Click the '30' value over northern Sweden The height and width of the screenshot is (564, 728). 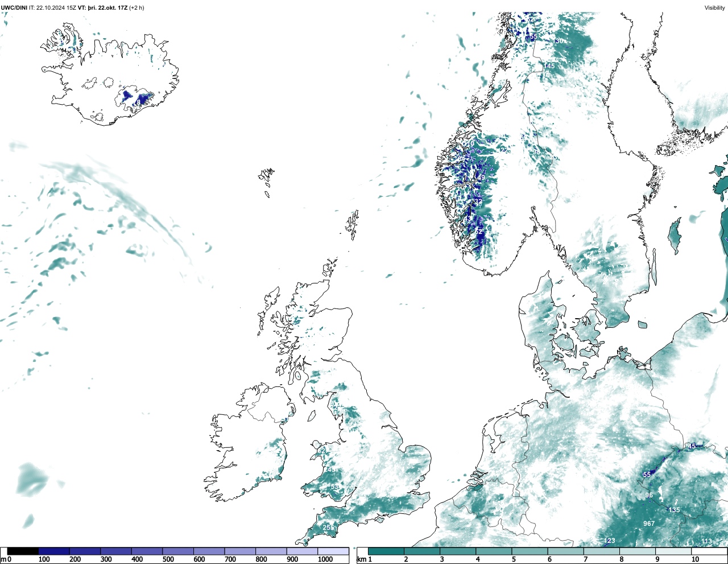point(559,41)
